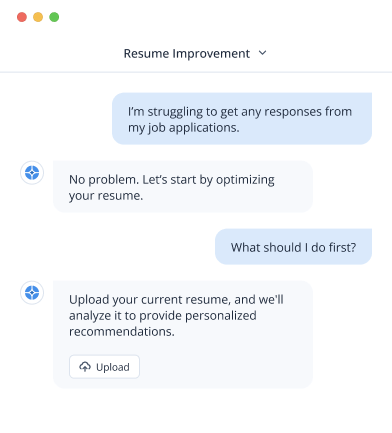Select the "What should I do first?" message
392x433 pixels.
tap(293, 247)
